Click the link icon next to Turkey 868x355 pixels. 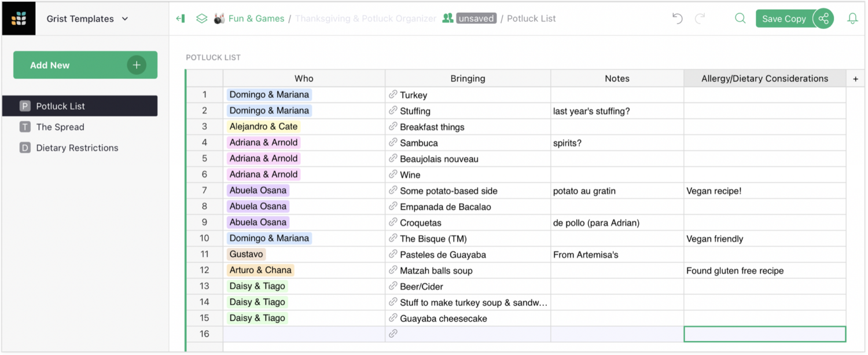coord(393,94)
